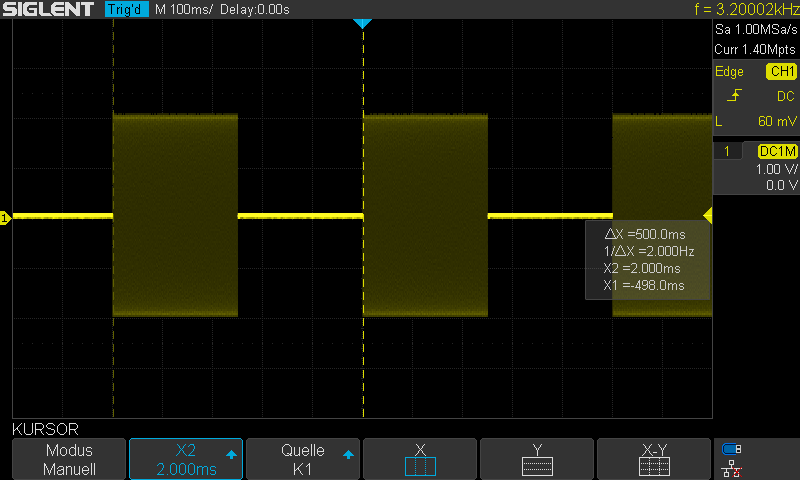Click the Delay:0.00s readout
Screen dimensions: 800x480
coord(255,9)
